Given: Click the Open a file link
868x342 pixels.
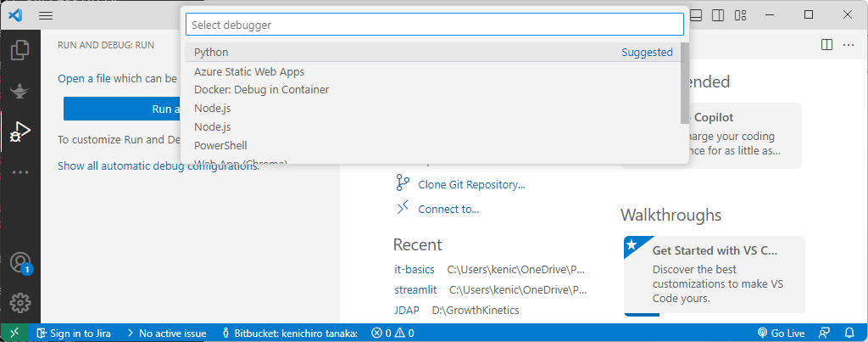Looking at the screenshot, I should [x=84, y=79].
